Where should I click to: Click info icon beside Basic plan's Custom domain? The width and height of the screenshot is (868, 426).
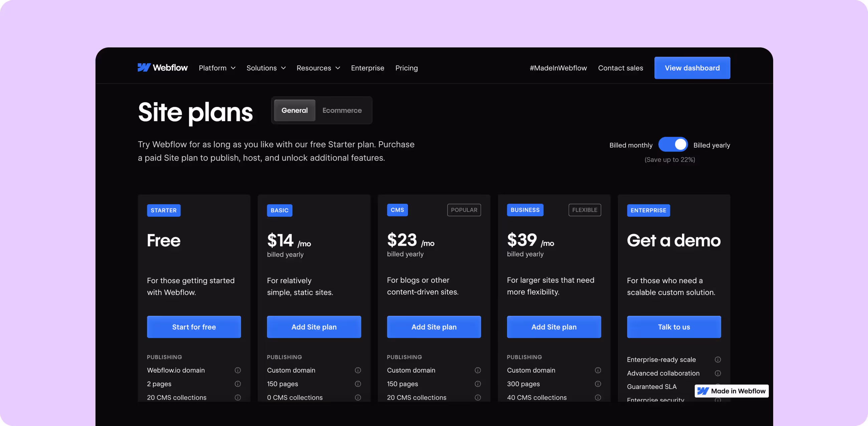click(x=358, y=370)
